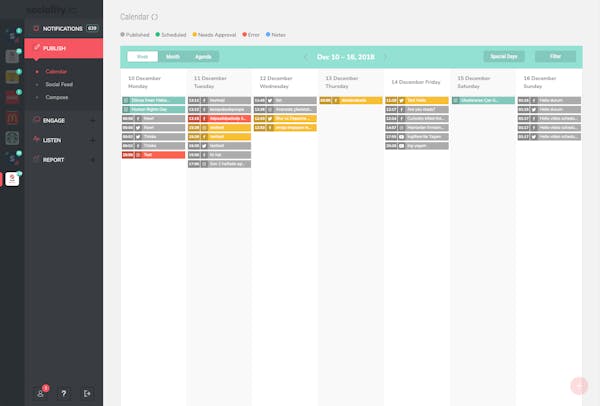
Task: Open Saturday's teal scheduled entry
Action: tap(483, 100)
